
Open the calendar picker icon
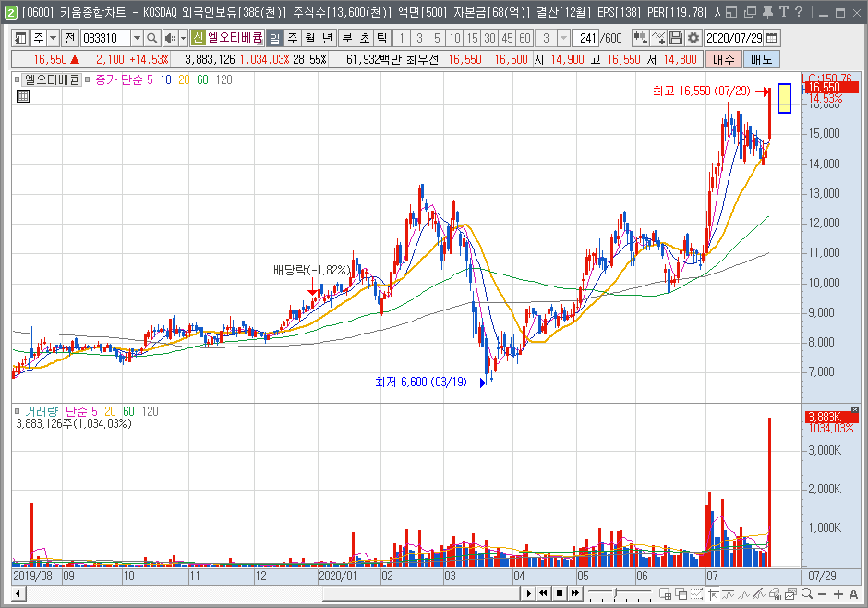772,38
